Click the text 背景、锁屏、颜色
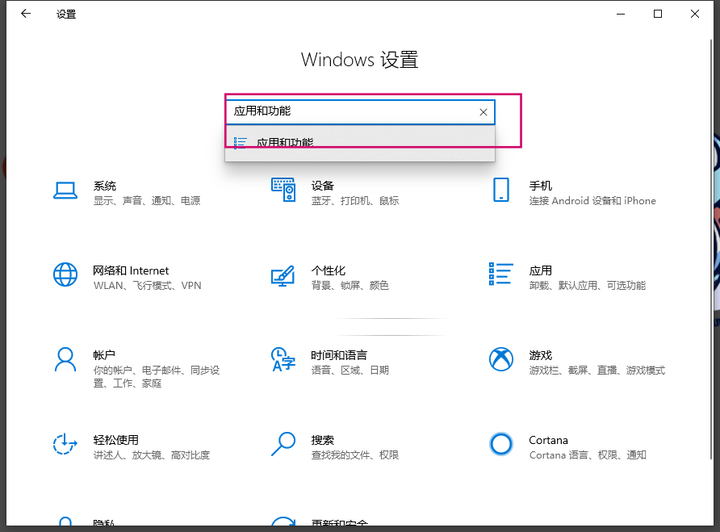 (x=350, y=286)
